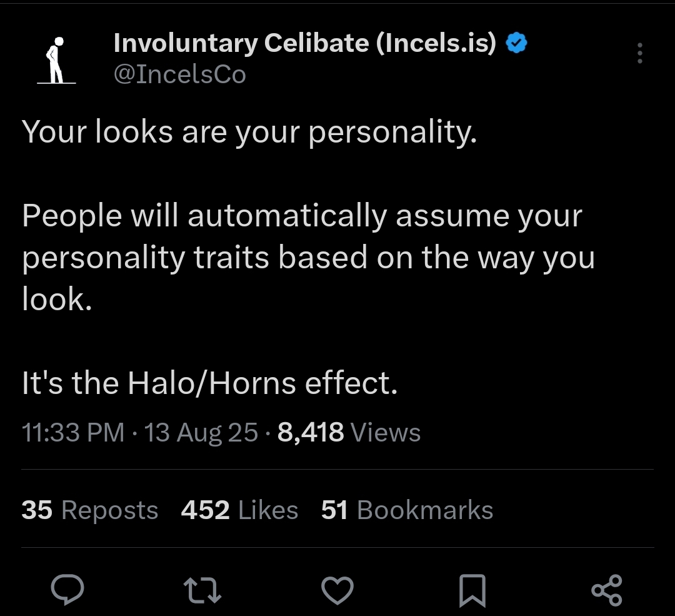View the 35 Reposts list
Viewport: 675px width, 616px height.
(x=89, y=510)
